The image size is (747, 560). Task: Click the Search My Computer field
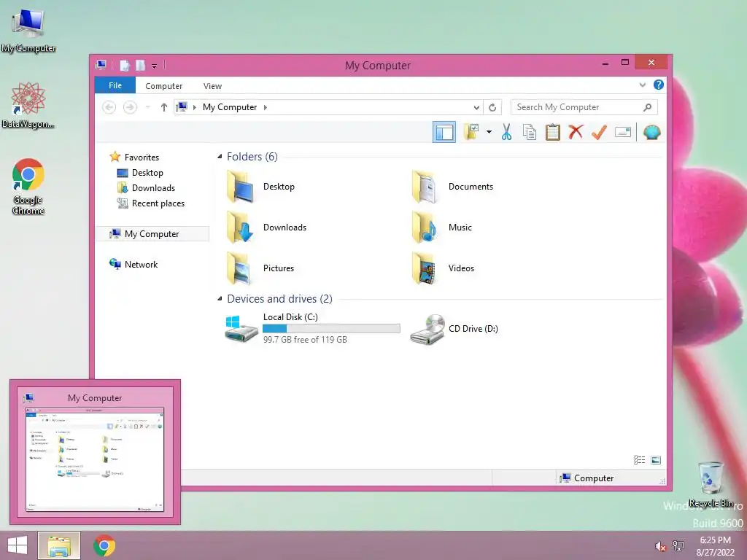pos(584,107)
